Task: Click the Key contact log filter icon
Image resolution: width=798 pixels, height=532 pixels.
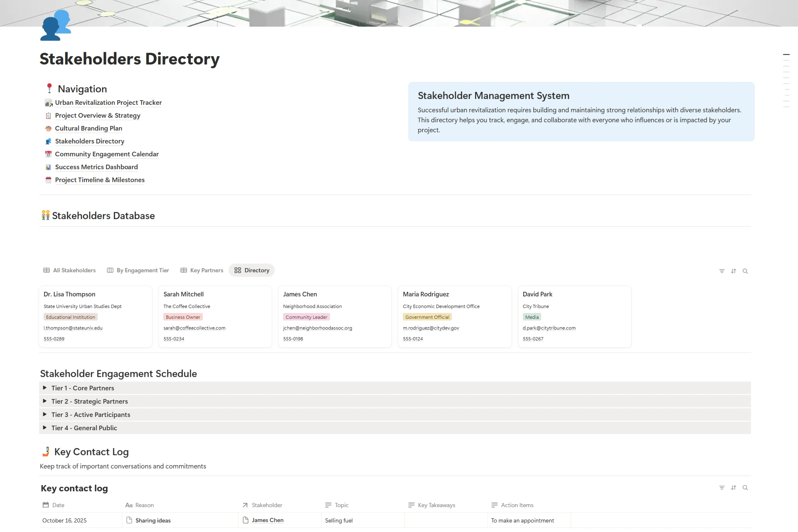Action: tap(722, 488)
